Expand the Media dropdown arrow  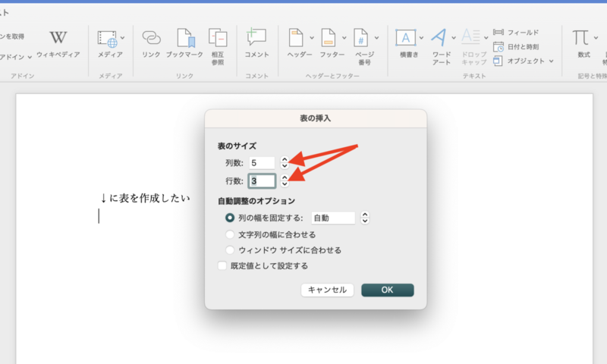pyautogui.click(x=122, y=38)
